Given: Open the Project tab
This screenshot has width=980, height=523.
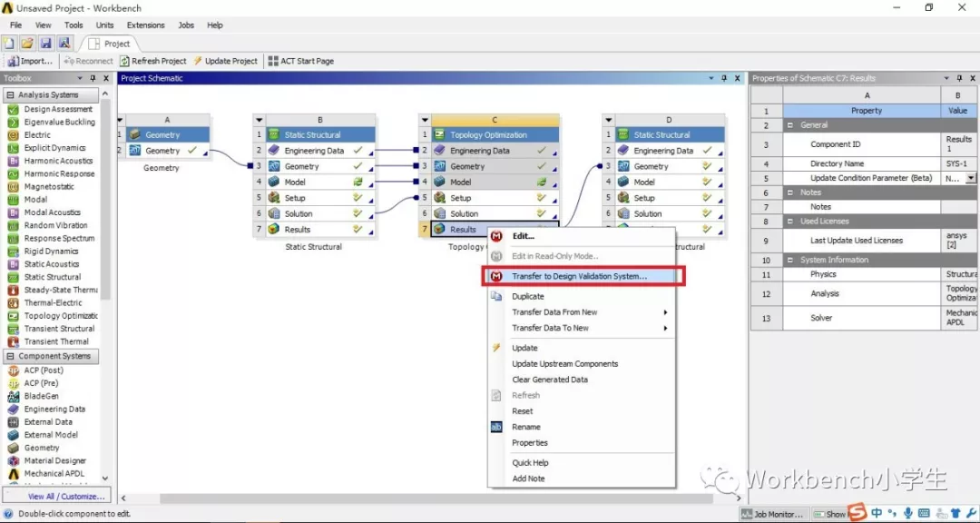Looking at the screenshot, I should [x=110, y=44].
